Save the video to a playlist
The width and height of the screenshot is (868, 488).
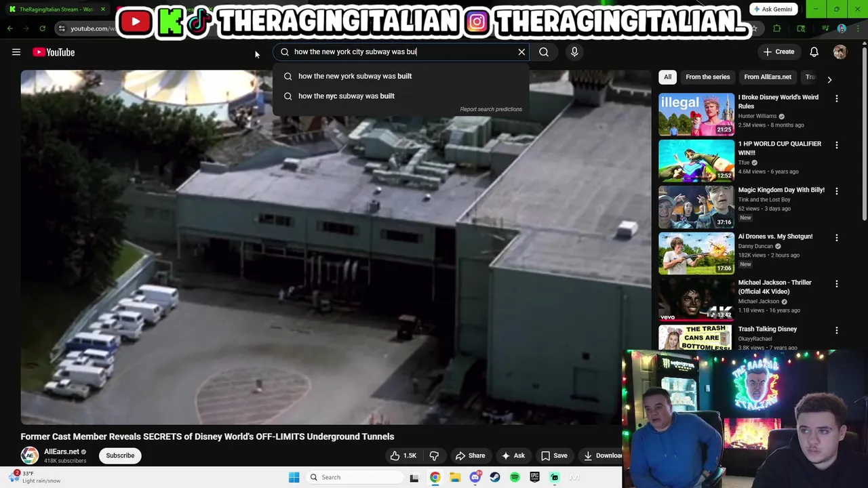[553, 456]
